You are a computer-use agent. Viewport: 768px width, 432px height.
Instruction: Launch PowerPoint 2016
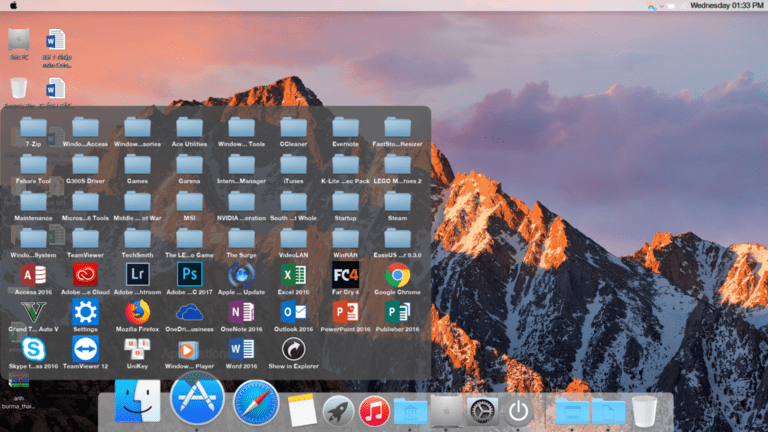pos(345,312)
